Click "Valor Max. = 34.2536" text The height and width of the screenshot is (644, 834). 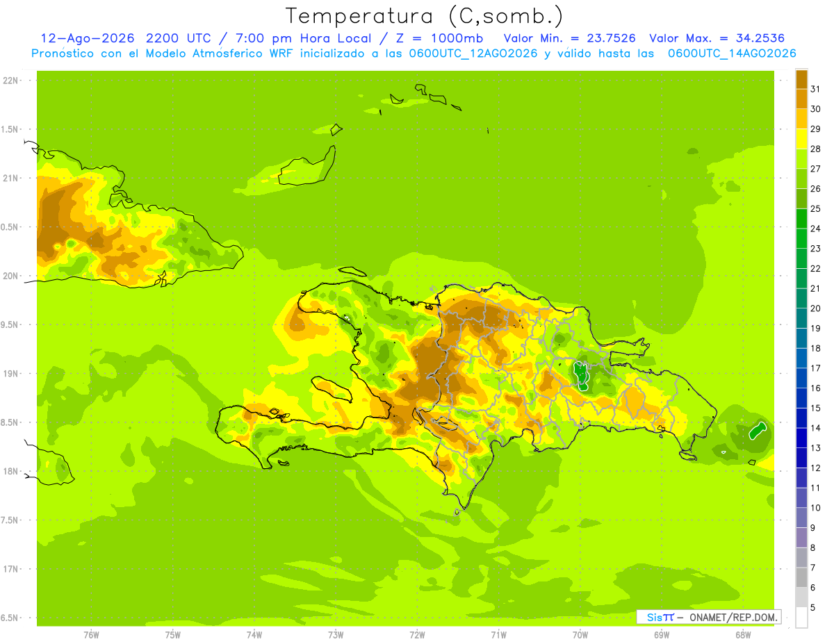(x=717, y=38)
